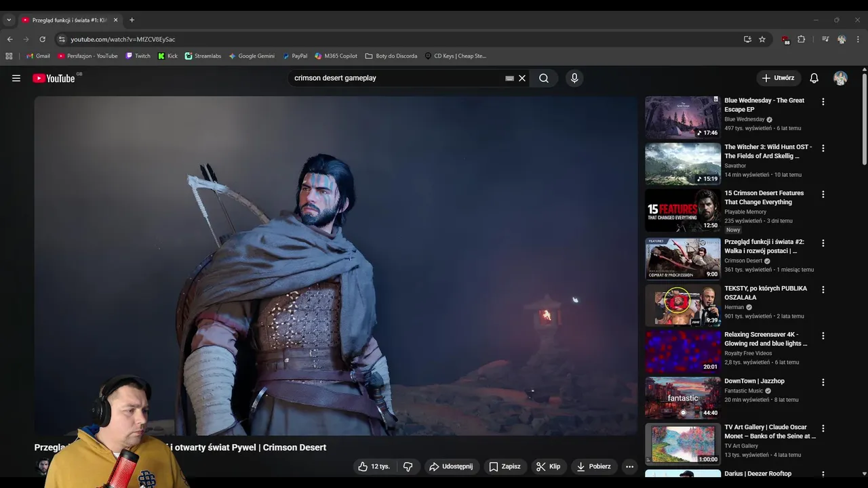The image size is (868, 488).
Task: Open the YouTube account avatar menu
Action: pyautogui.click(x=840, y=78)
